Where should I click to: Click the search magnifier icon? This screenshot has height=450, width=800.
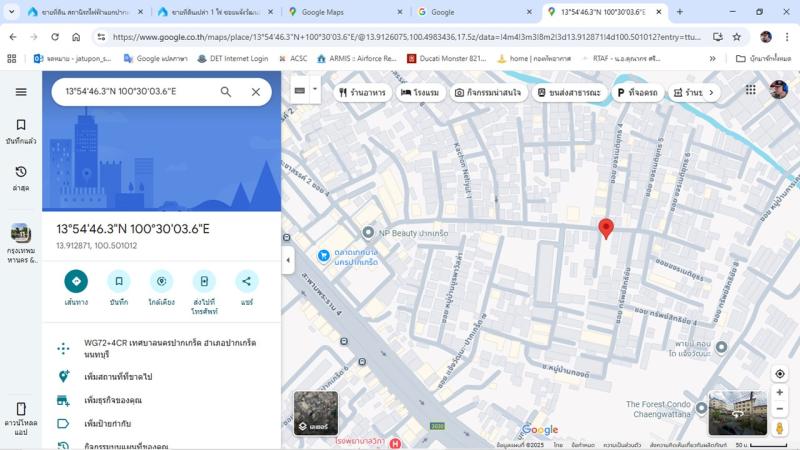(x=226, y=92)
